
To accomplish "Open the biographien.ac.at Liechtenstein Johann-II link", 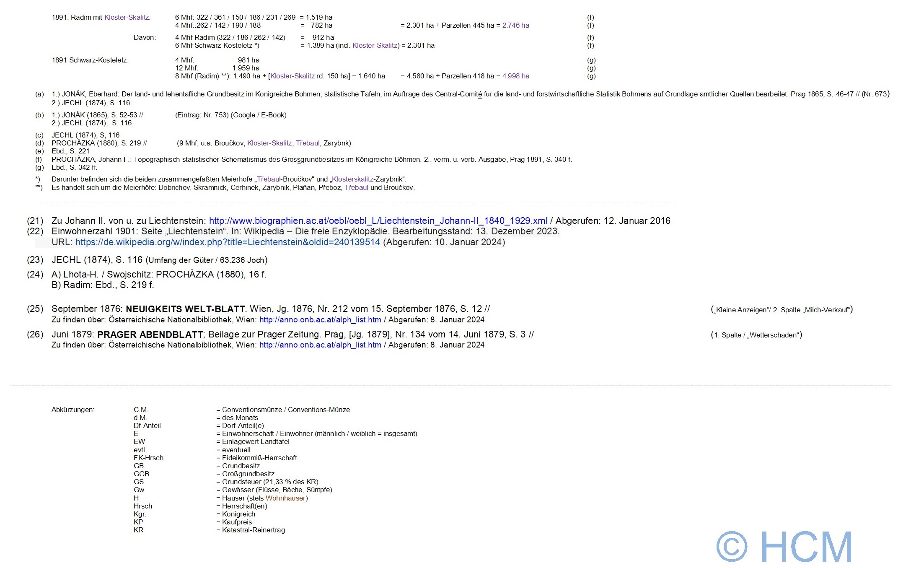I will (378, 221).
